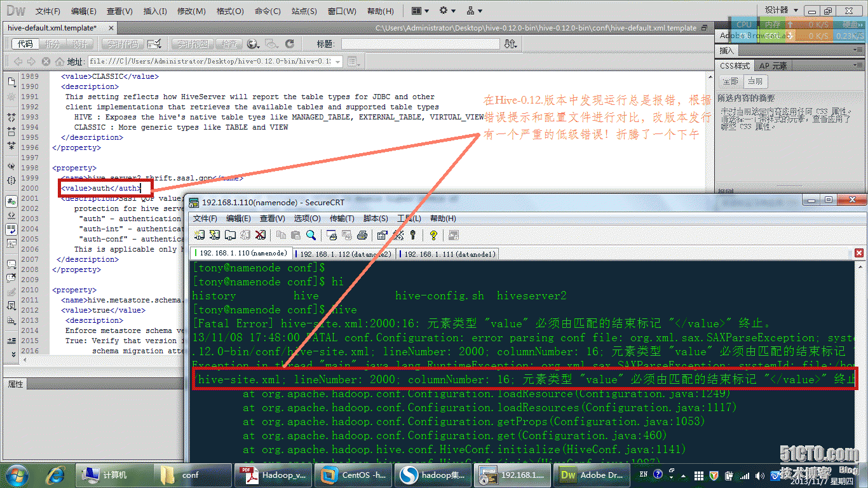
Task: Close the hive-default.xml.template tab
Action: click(112, 28)
